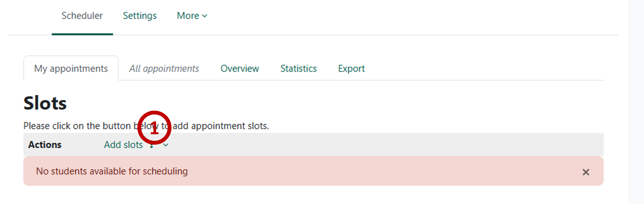View the Overview tab

coord(239,69)
